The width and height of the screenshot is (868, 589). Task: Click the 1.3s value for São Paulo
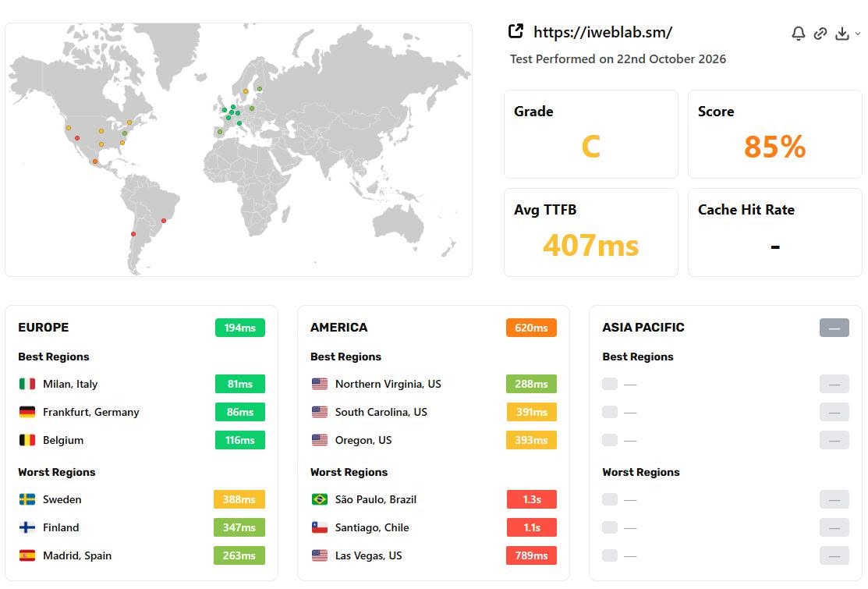click(531, 499)
